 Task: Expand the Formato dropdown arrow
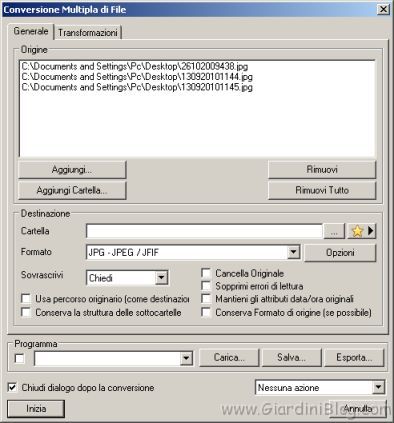coord(293,252)
